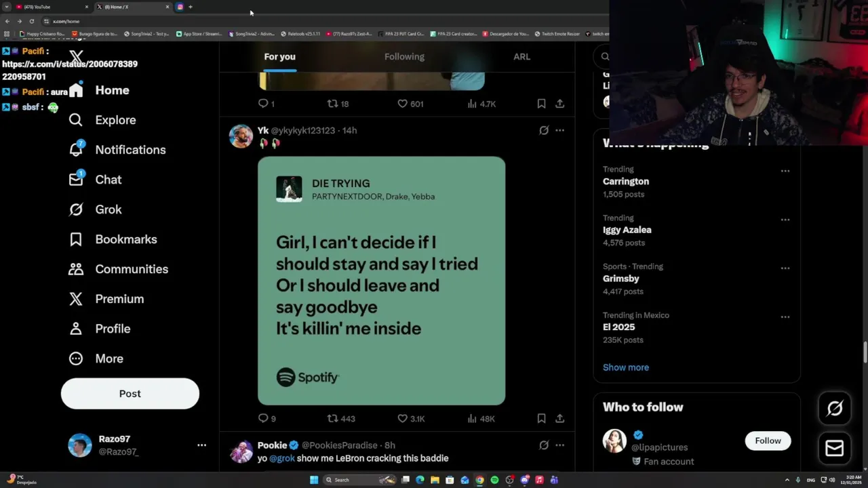Open the Iggy Azalea trending topic
Screen dimensions: 868x488
(x=627, y=230)
